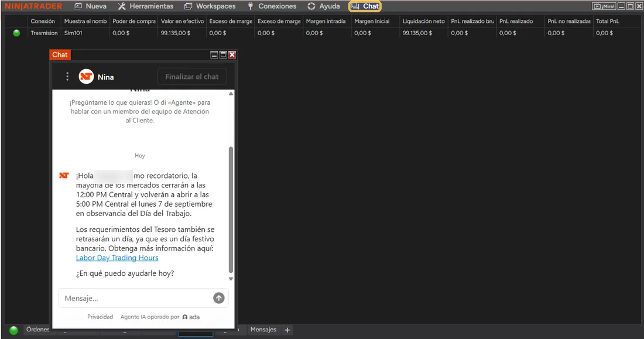Click the Valor en efectivo column header
The image size is (644, 339).
click(x=182, y=21)
